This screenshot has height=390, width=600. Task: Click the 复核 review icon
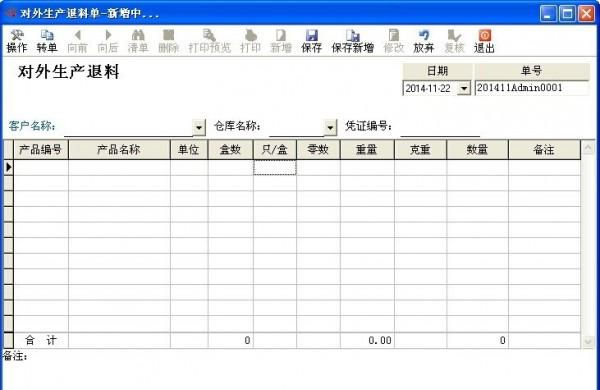(454, 41)
